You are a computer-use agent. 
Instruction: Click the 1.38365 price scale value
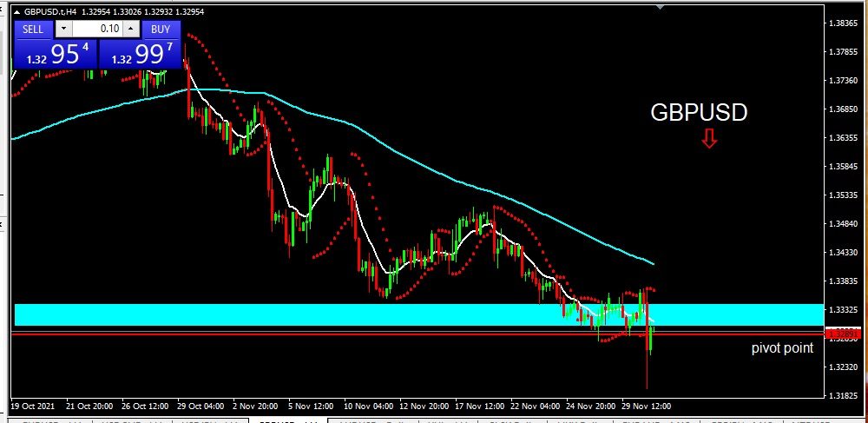pyautogui.click(x=843, y=23)
